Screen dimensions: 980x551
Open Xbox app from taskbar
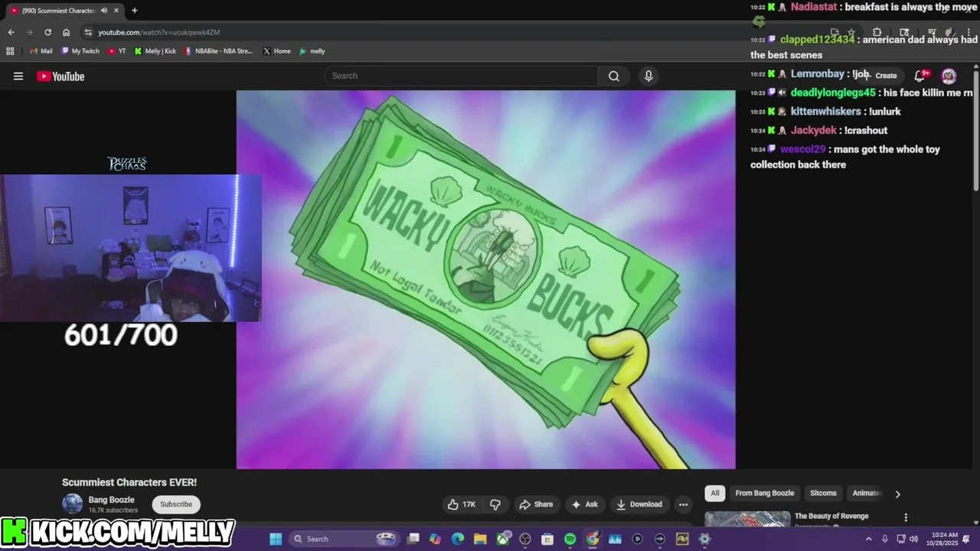coord(502,539)
